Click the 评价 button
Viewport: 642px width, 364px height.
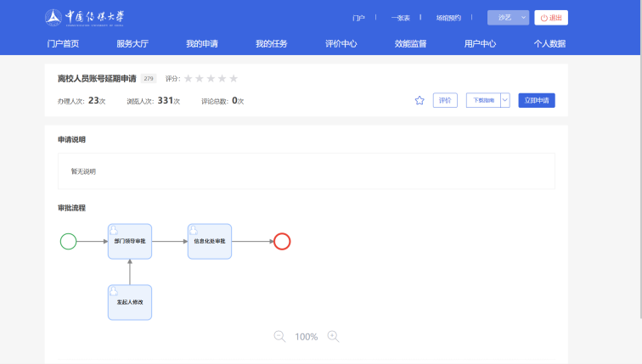445,100
